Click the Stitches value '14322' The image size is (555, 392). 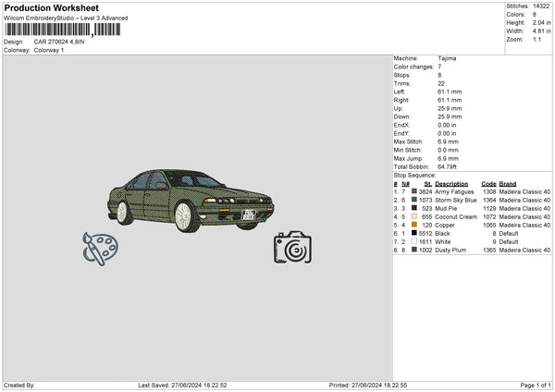pos(541,6)
